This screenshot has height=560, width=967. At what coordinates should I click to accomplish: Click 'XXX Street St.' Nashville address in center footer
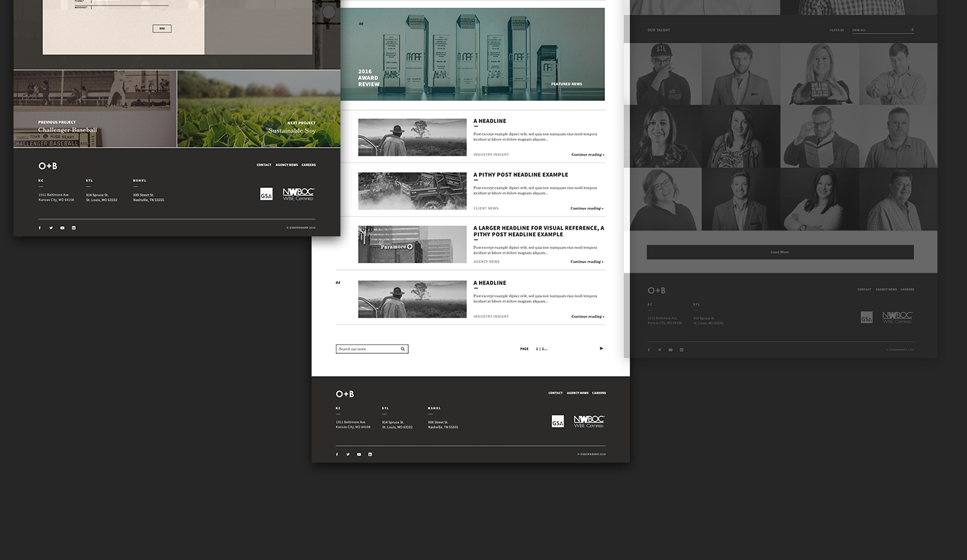[439, 422]
